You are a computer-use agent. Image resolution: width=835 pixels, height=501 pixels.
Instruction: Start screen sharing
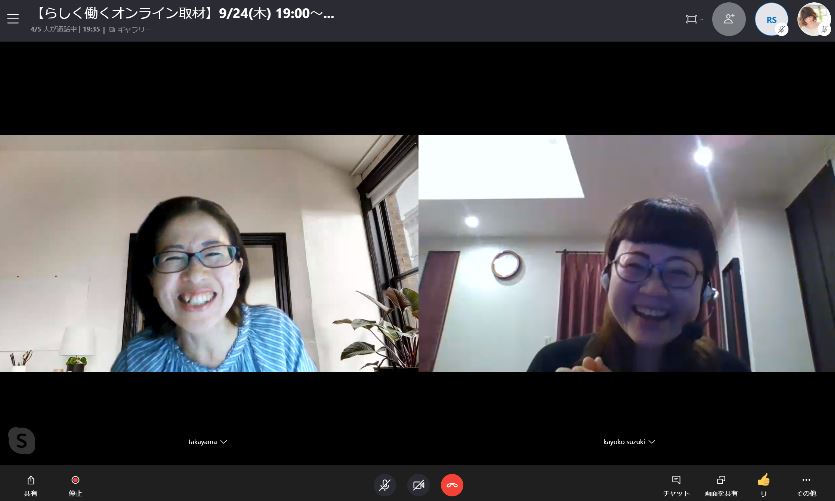pos(721,486)
